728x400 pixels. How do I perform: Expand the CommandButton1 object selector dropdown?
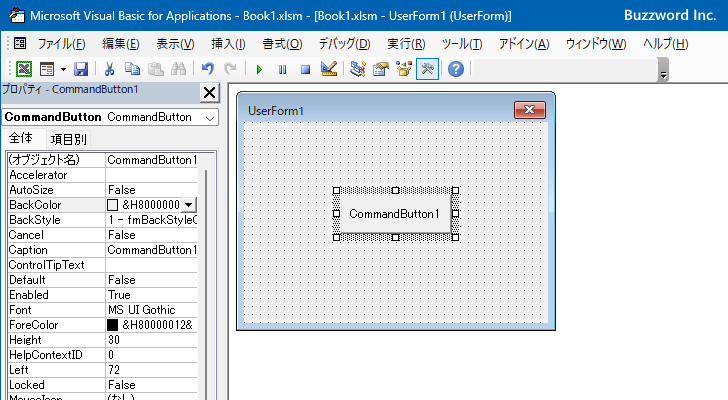[x=209, y=117]
